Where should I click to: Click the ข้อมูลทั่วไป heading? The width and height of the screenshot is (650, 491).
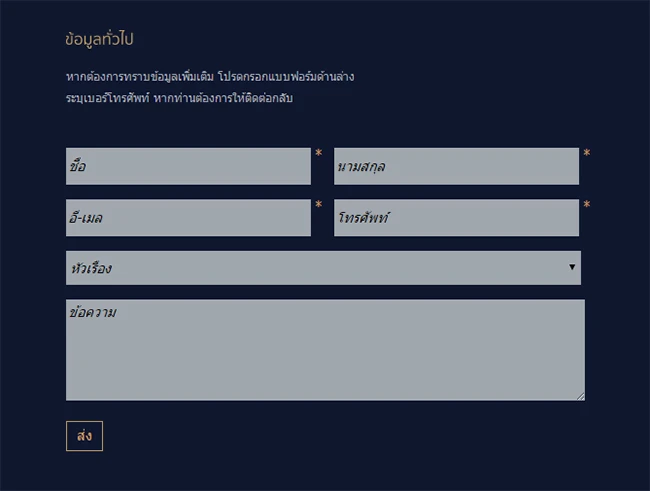[99, 39]
